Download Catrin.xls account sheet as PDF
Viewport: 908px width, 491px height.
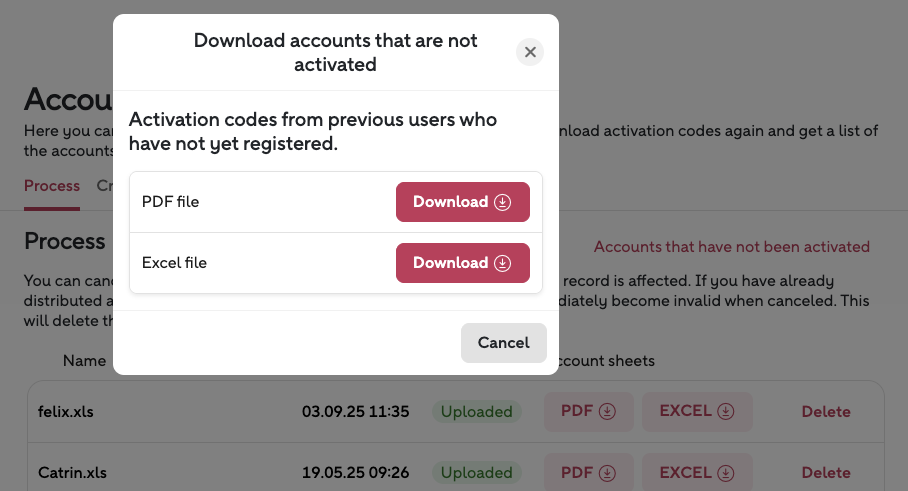click(588, 472)
